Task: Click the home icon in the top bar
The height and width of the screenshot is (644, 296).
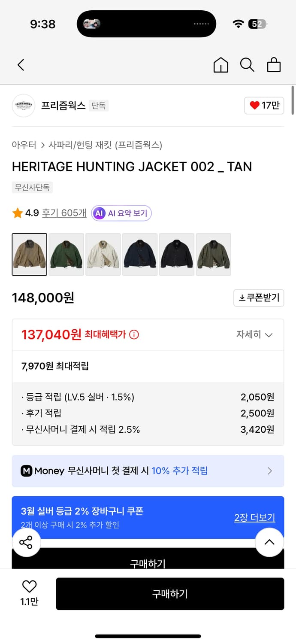Action: 220,65
